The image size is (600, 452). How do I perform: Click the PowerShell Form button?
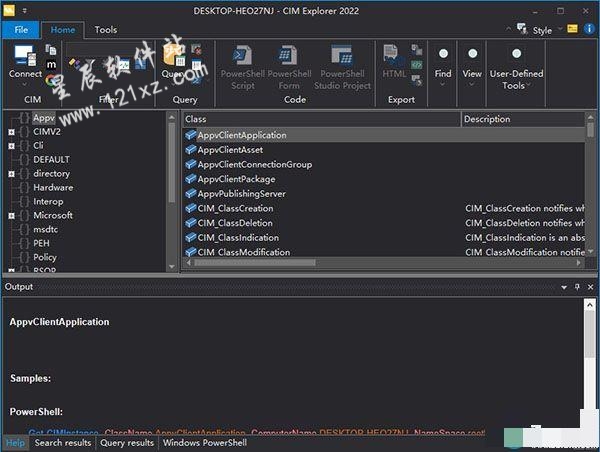(x=289, y=67)
